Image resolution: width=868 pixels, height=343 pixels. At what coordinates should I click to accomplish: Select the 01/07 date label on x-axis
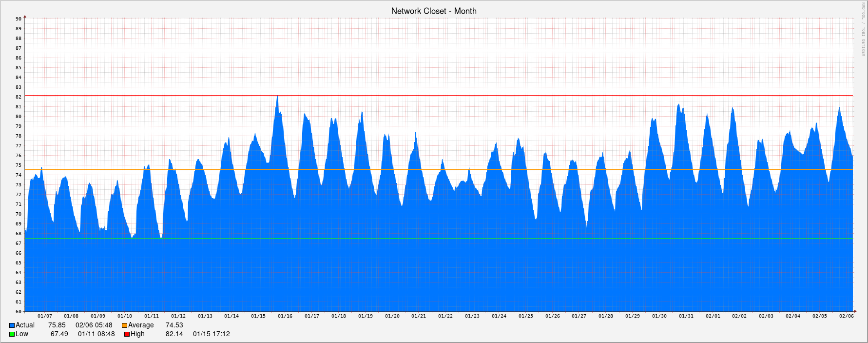coord(44,316)
